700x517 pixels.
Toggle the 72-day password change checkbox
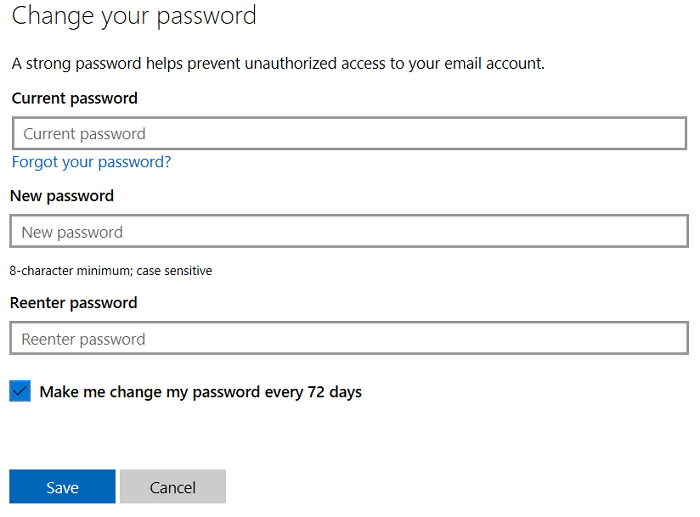20,391
